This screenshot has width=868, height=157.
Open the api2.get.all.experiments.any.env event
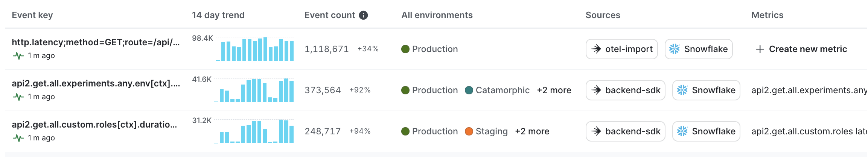point(96,83)
